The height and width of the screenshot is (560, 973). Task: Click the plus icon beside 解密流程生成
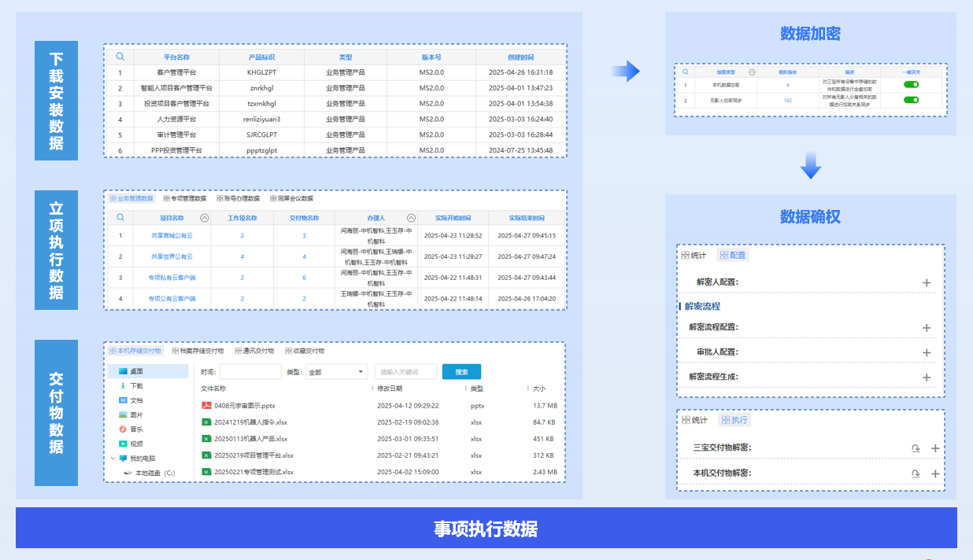point(927,378)
